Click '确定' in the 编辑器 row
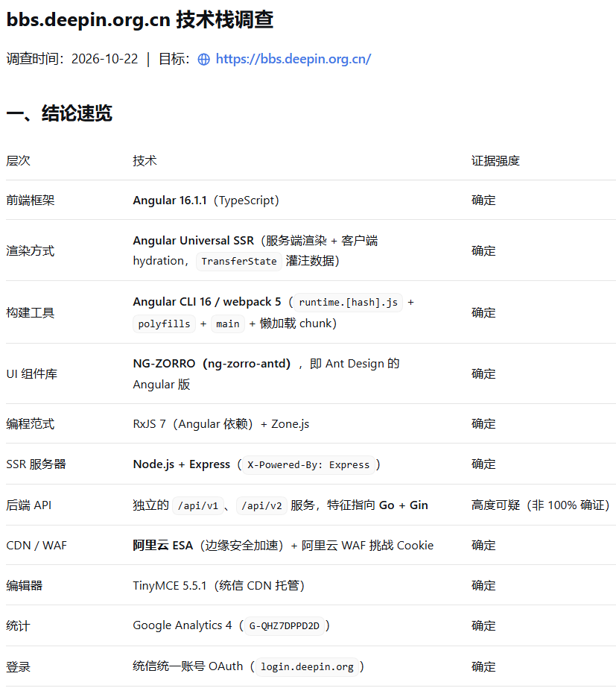The image size is (616, 691). (x=483, y=586)
